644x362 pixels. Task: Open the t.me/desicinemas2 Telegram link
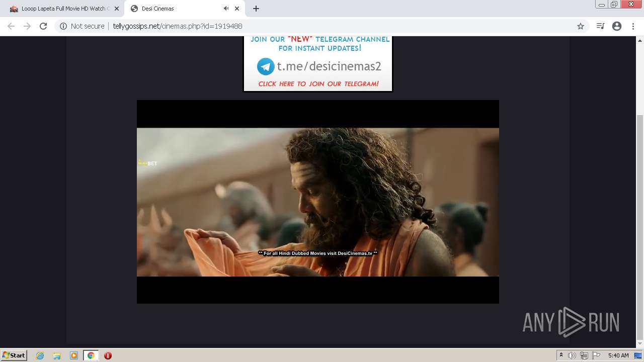(329, 66)
